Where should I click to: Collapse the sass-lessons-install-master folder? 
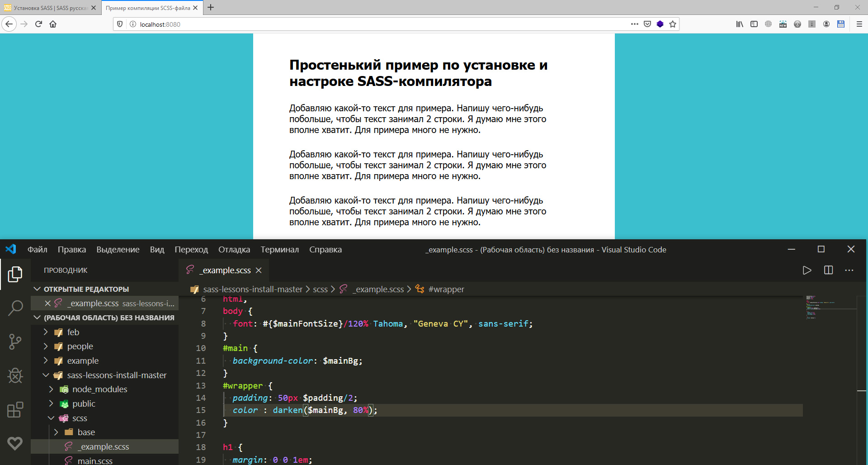46,375
